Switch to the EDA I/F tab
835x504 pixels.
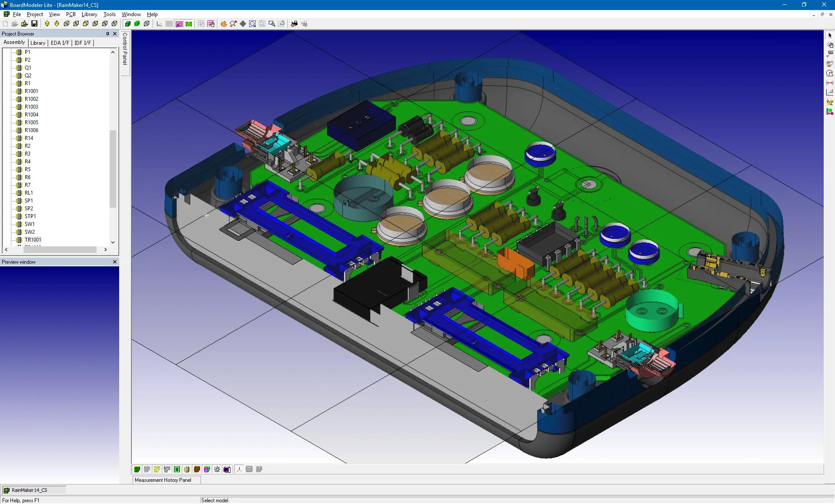point(60,43)
